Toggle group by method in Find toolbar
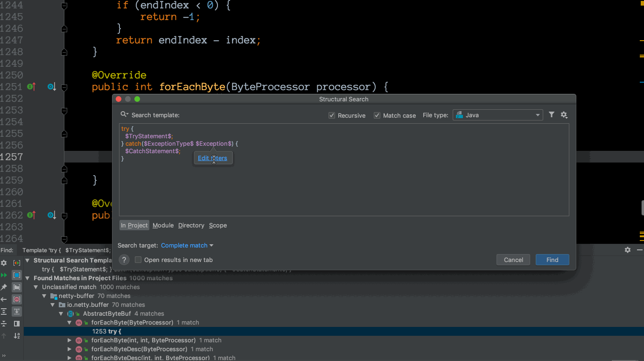Viewport: 644px width, 361px height. pos(17,299)
